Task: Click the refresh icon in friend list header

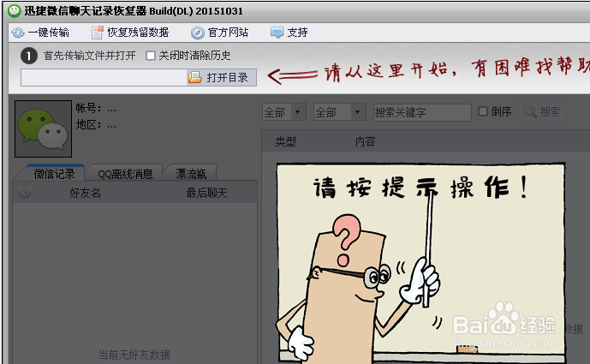Action: point(25,193)
